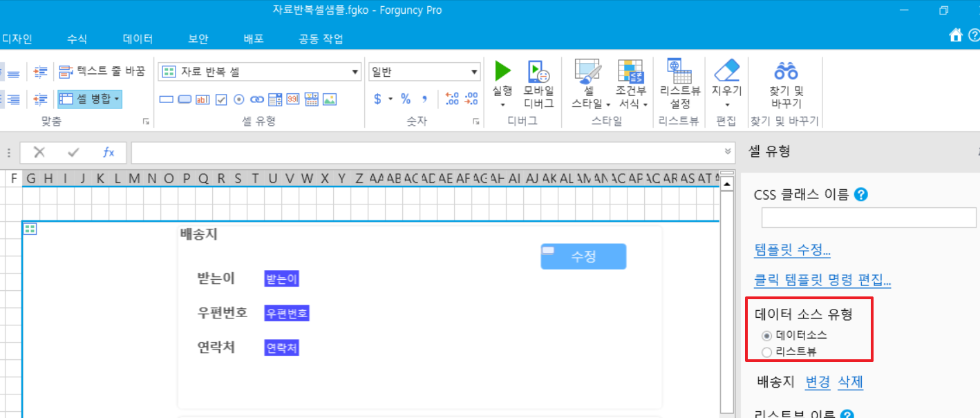This screenshot has width=980, height=418.
Task: Click the home icon in title bar
Action: (x=956, y=35)
